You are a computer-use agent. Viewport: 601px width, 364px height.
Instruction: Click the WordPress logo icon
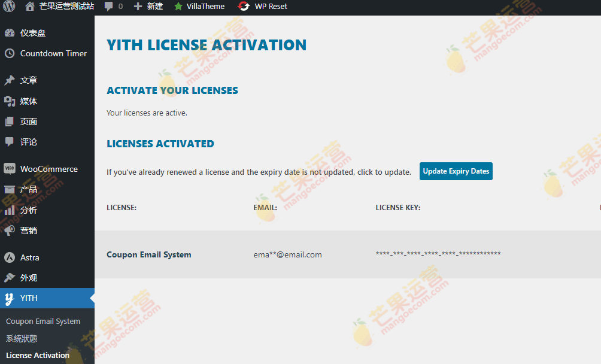pos(9,6)
